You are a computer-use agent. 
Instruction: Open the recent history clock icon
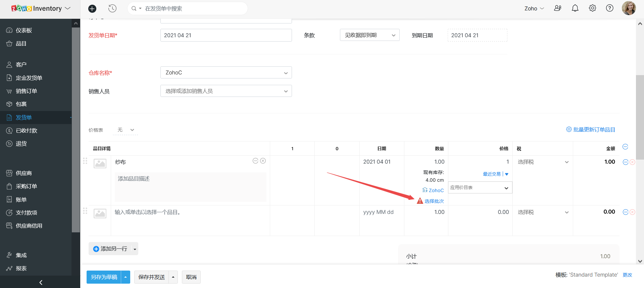pyautogui.click(x=112, y=9)
